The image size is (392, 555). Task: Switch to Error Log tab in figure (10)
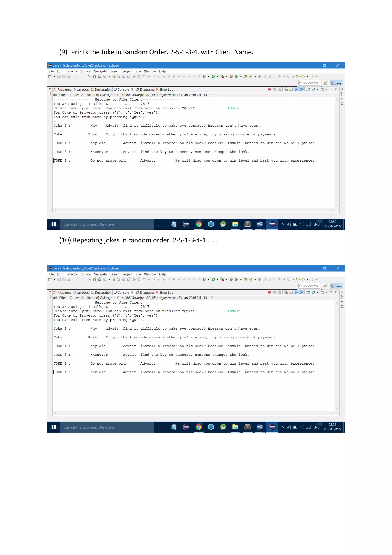tap(165, 293)
